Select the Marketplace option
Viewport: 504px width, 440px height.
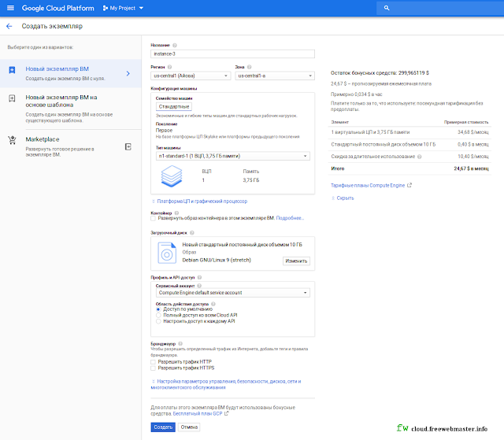coord(70,146)
